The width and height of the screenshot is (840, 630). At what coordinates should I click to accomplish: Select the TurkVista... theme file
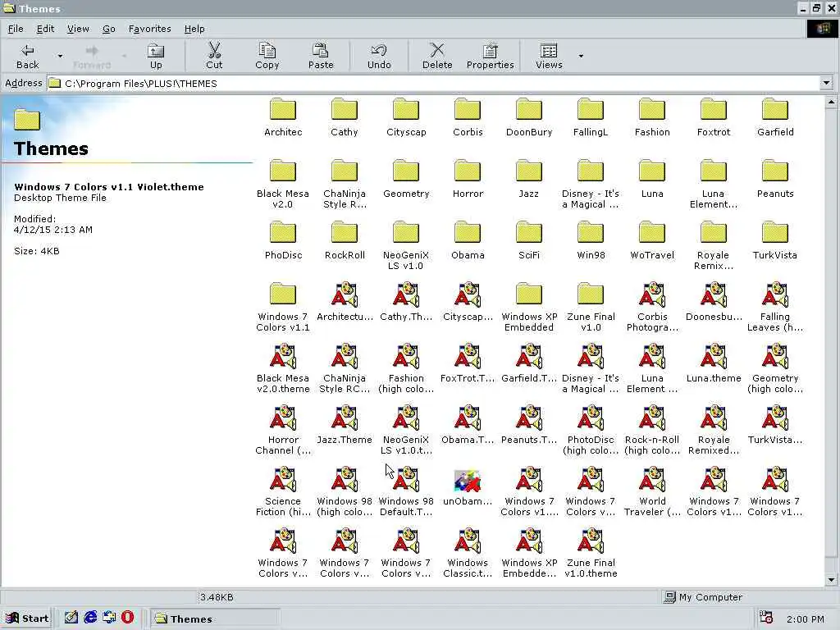click(x=775, y=426)
